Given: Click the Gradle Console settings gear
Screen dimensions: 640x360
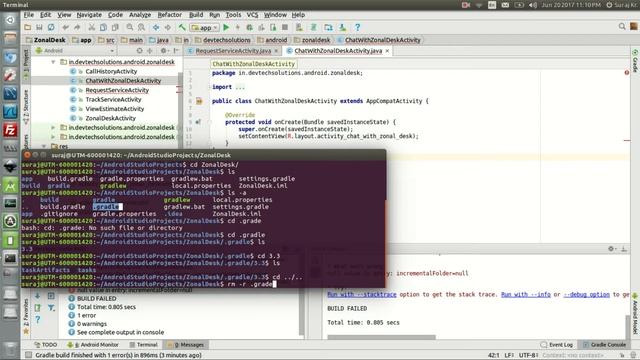Looking at the screenshot, I should (611, 249).
